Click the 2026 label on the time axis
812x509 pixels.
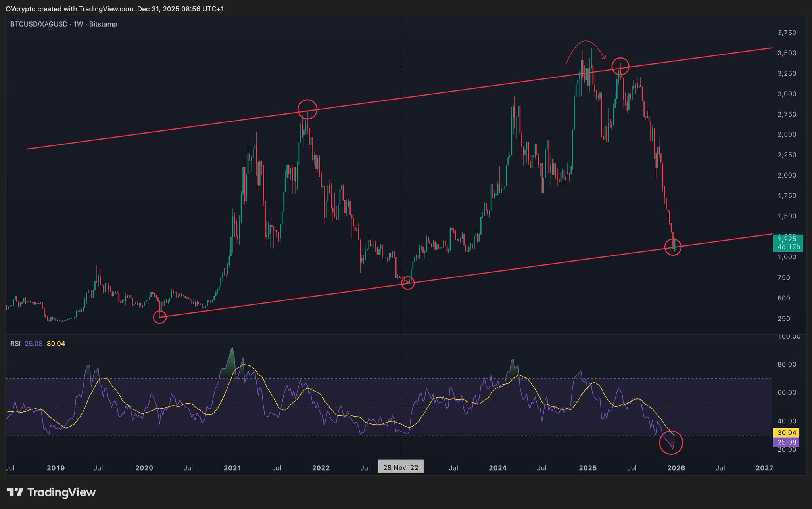pos(676,468)
